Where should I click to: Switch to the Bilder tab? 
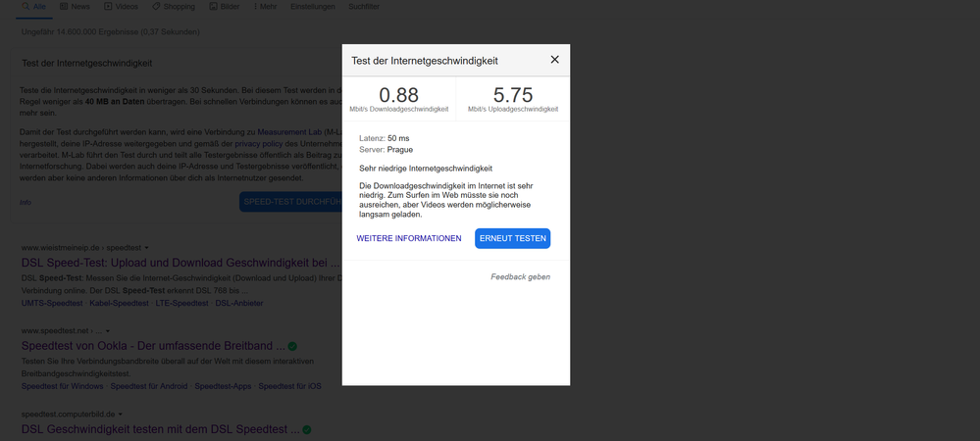[x=225, y=6]
